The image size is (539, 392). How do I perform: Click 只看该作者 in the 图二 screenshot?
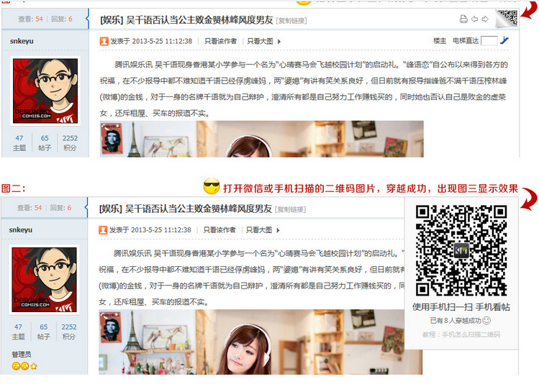coord(219,230)
